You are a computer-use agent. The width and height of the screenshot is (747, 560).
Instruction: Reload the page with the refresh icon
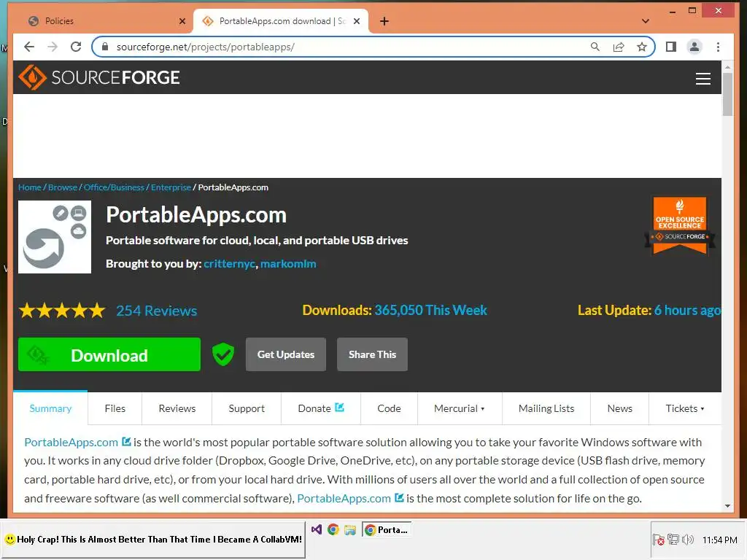pos(76,47)
